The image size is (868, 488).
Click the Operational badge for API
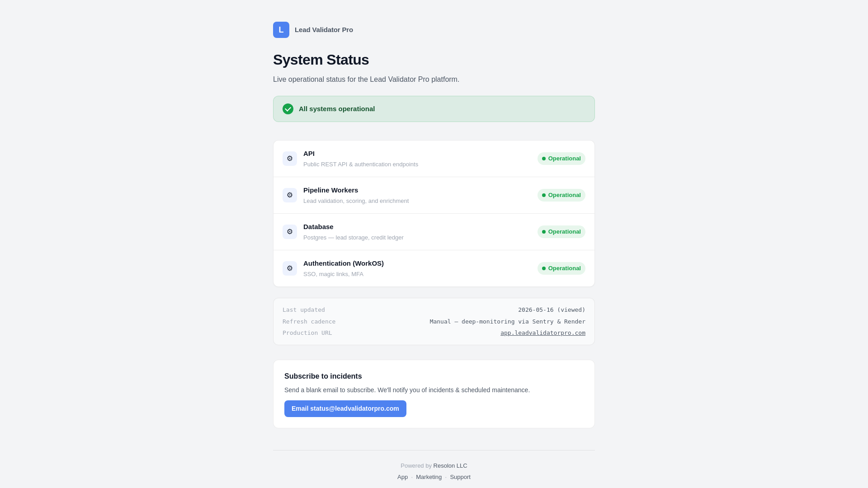[x=561, y=159]
